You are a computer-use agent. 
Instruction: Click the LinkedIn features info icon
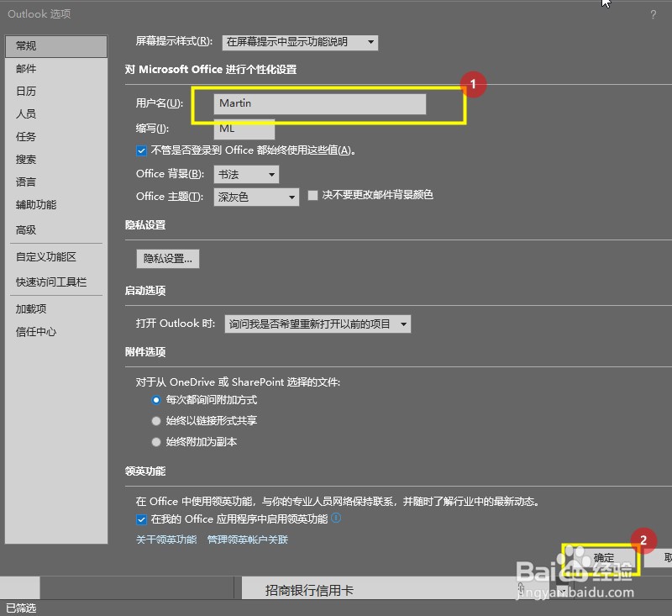point(337,519)
